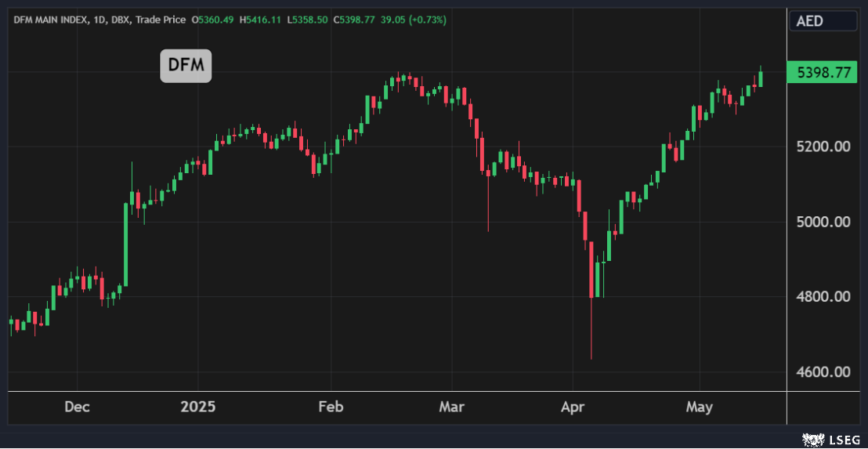Screen dimensions: 868x449
Task: Select the Dec marker on time axis
Action: (77, 407)
